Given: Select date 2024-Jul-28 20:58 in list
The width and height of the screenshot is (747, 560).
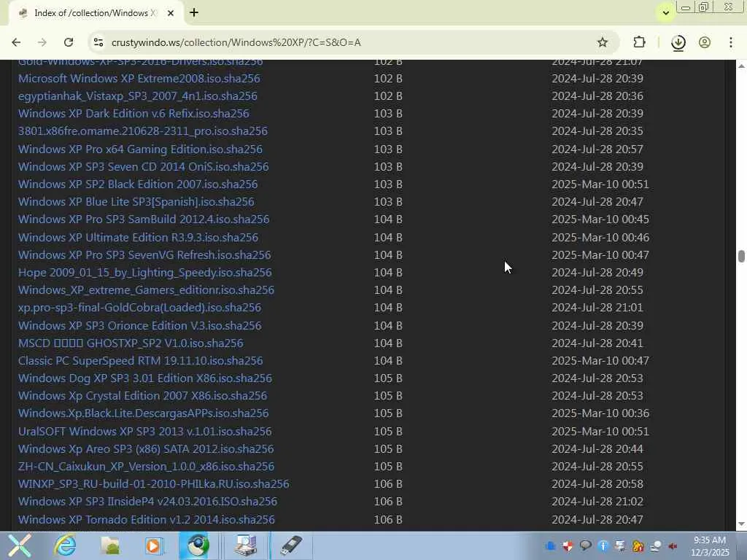Looking at the screenshot, I should 597,484.
